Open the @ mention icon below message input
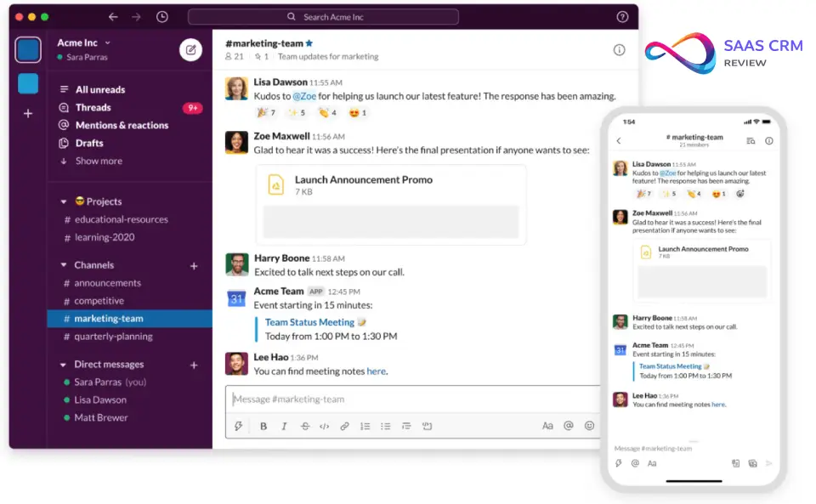This screenshot has width=816, height=504. (x=567, y=426)
